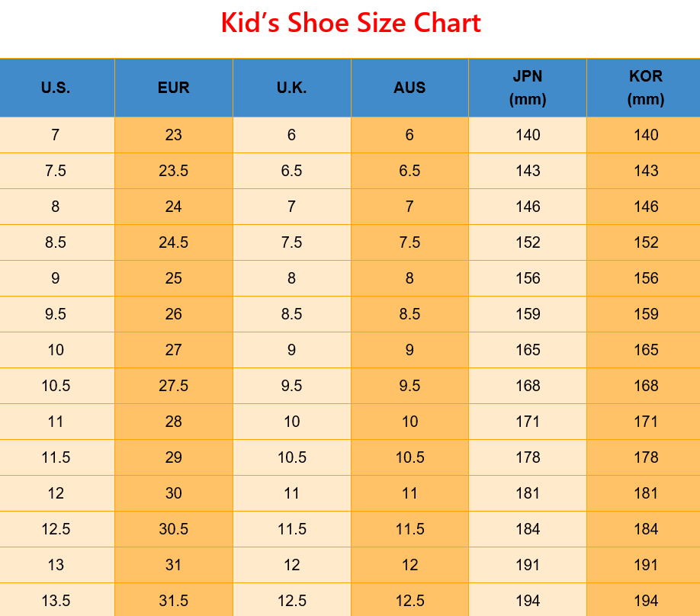Image resolution: width=700 pixels, height=616 pixels.
Task: Click the KOR 165 cell
Action: pos(646,350)
